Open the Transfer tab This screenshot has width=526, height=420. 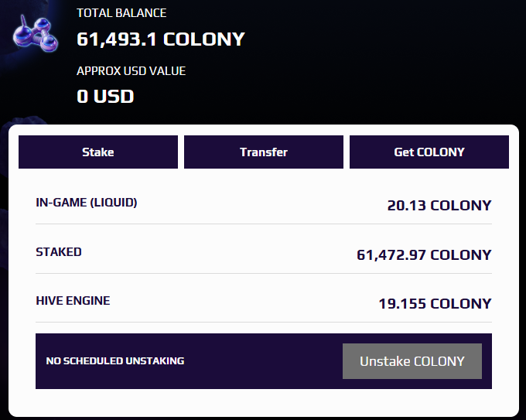click(x=264, y=152)
